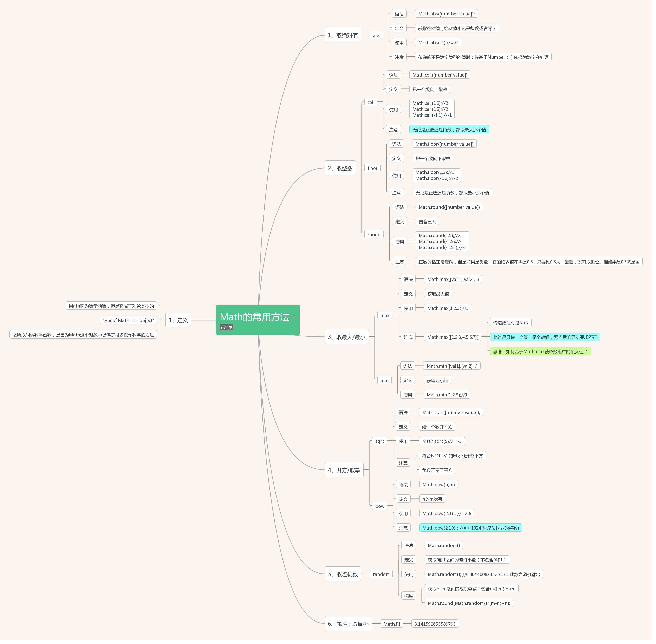
Task: Select the 6、属性：圆周率 branch node
Action: 348,624
